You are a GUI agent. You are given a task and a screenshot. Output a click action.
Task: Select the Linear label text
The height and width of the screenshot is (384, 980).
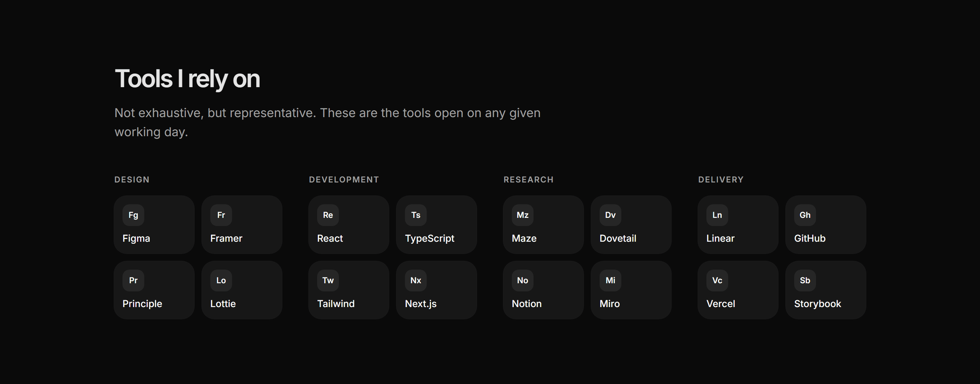[721, 239]
